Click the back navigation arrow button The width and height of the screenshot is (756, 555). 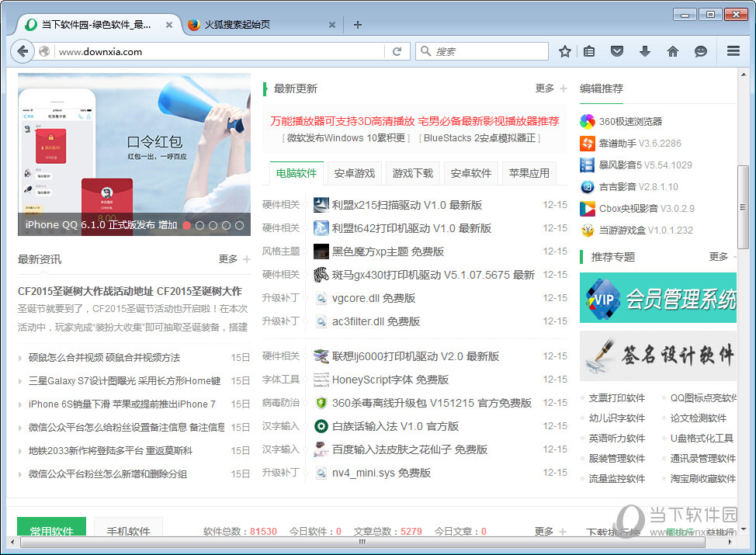[x=23, y=51]
